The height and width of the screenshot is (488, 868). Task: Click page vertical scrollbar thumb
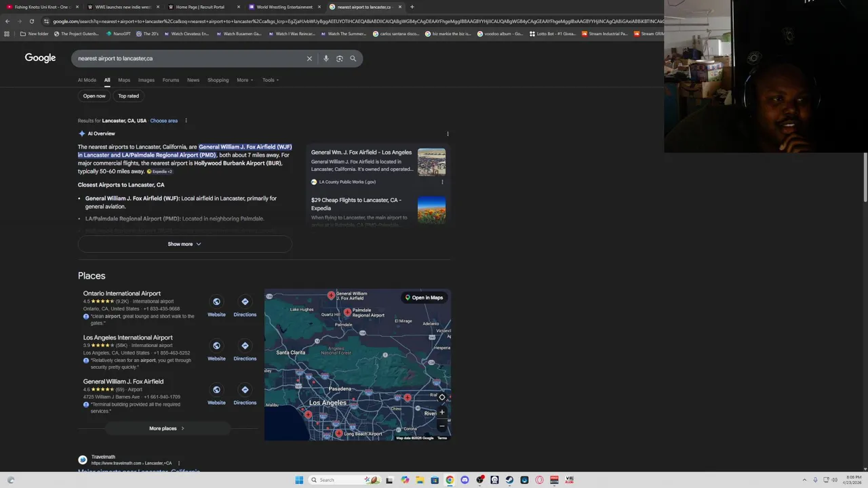coord(865,176)
